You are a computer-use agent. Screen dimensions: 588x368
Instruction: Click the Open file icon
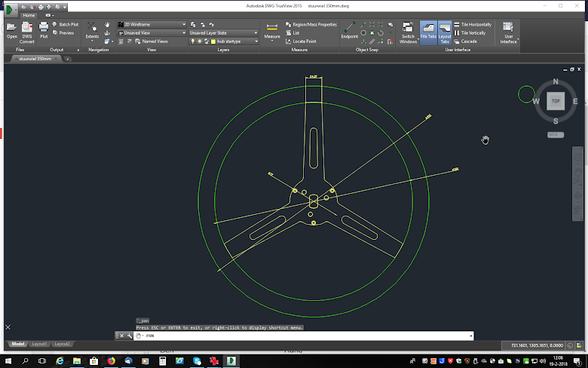pyautogui.click(x=12, y=29)
